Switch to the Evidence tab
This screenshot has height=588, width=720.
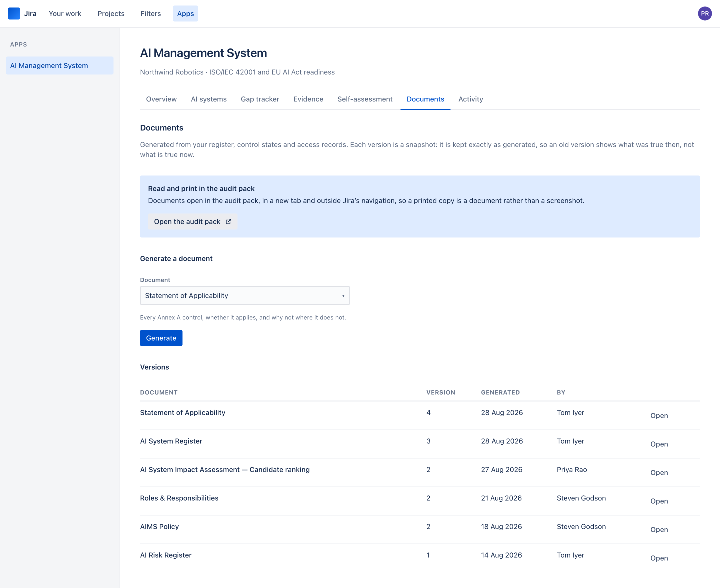coord(308,99)
